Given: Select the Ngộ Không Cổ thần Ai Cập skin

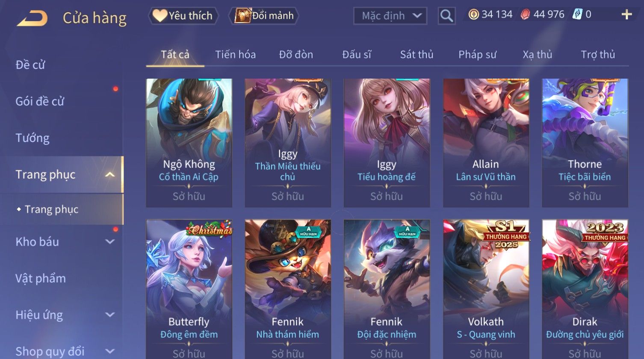Looking at the screenshot, I should [x=189, y=143].
